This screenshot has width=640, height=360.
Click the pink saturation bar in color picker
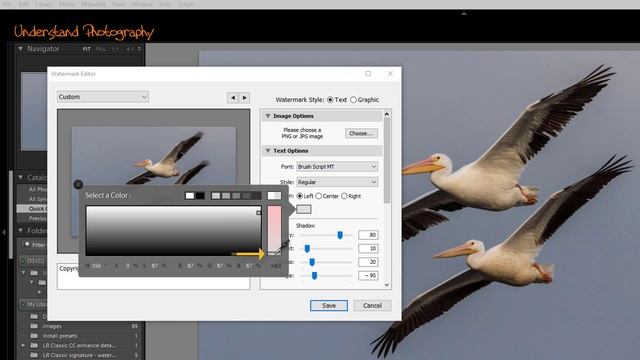coord(274,231)
